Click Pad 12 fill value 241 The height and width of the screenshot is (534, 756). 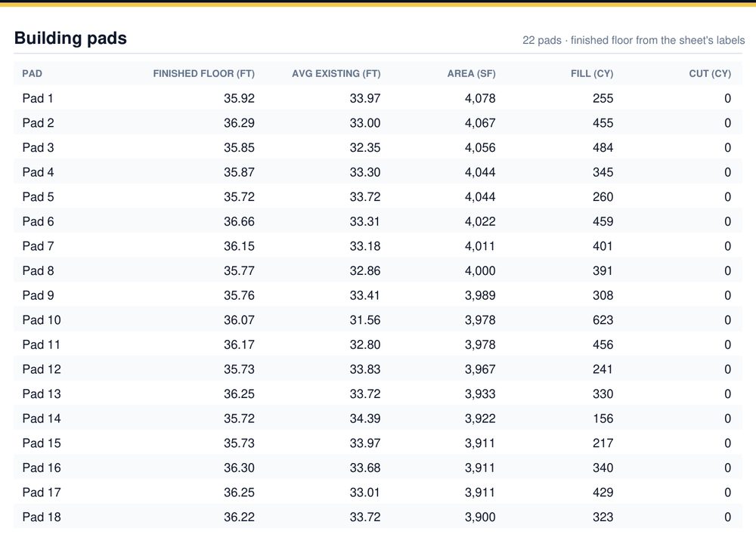coord(603,369)
